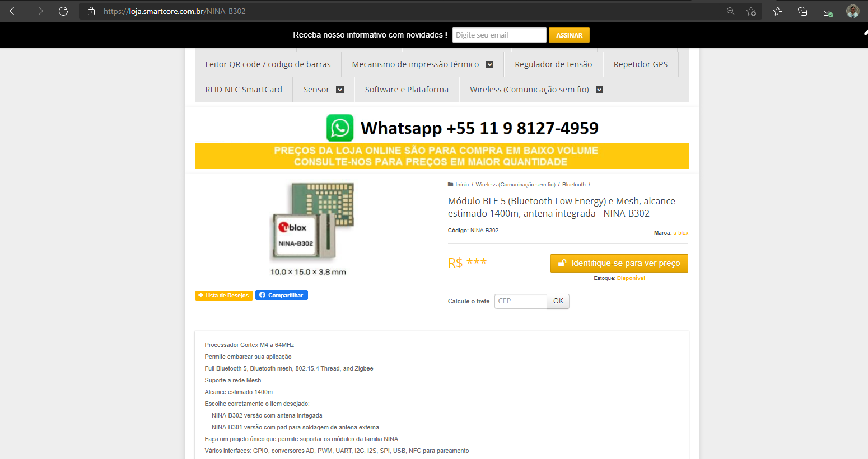Open the Bluetooth breadcrumb link

(573, 185)
